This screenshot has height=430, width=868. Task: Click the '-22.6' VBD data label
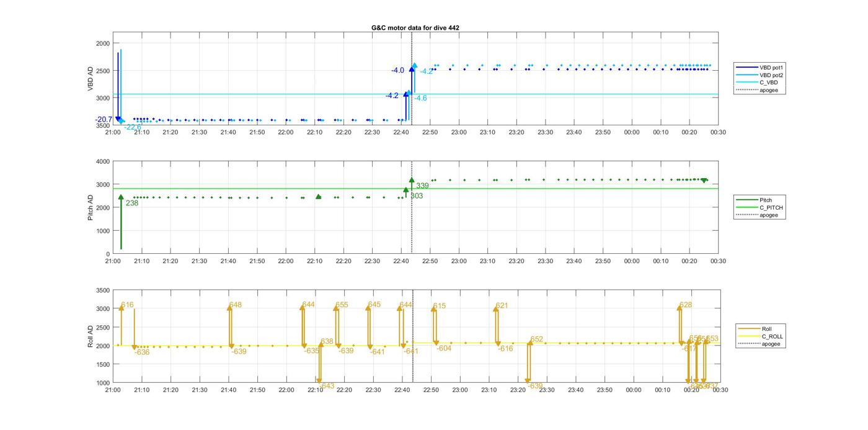pos(133,127)
